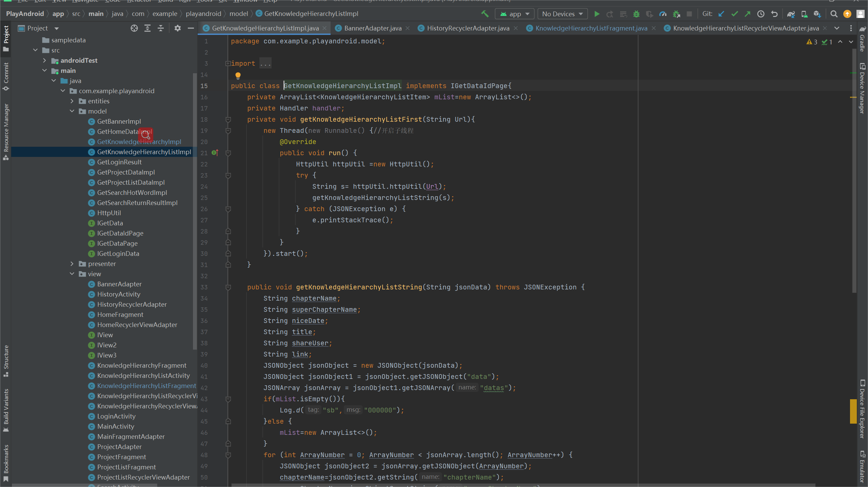The image size is (868, 487).
Task: Git push green arrow icon
Action: pos(747,14)
